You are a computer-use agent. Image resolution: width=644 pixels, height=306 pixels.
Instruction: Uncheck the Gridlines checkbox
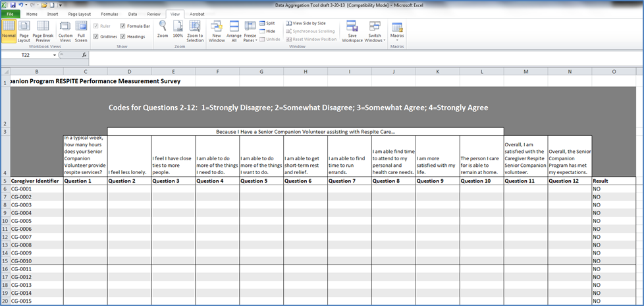96,37
